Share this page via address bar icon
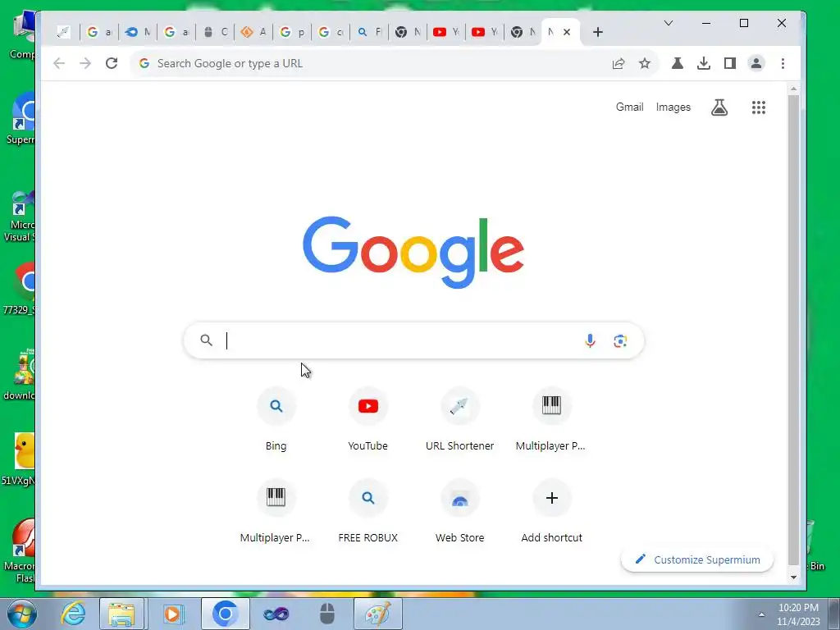The height and width of the screenshot is (630, 840). (619, 63)
